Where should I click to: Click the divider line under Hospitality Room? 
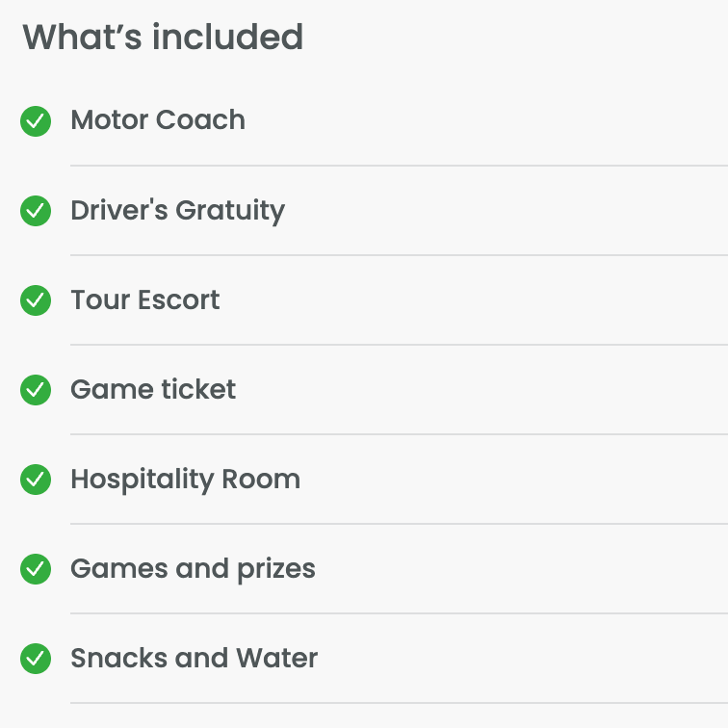pos(399,524)
